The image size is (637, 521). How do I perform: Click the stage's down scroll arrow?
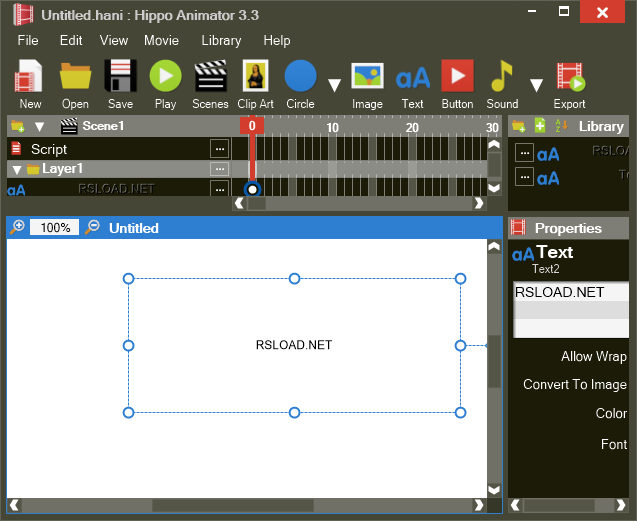point(494,489)
